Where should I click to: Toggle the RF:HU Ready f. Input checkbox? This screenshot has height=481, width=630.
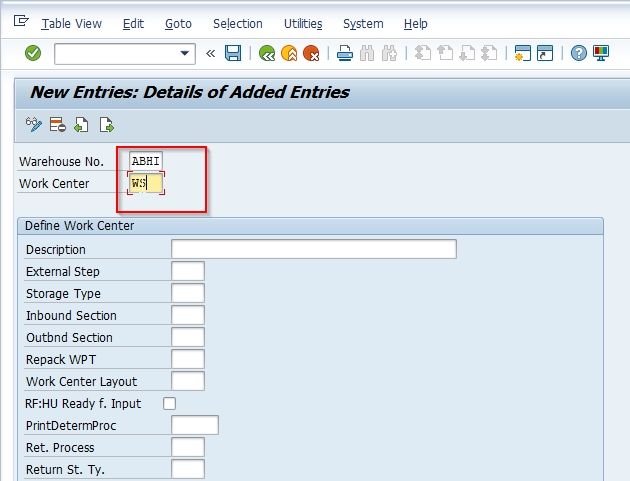coord(170,403)
